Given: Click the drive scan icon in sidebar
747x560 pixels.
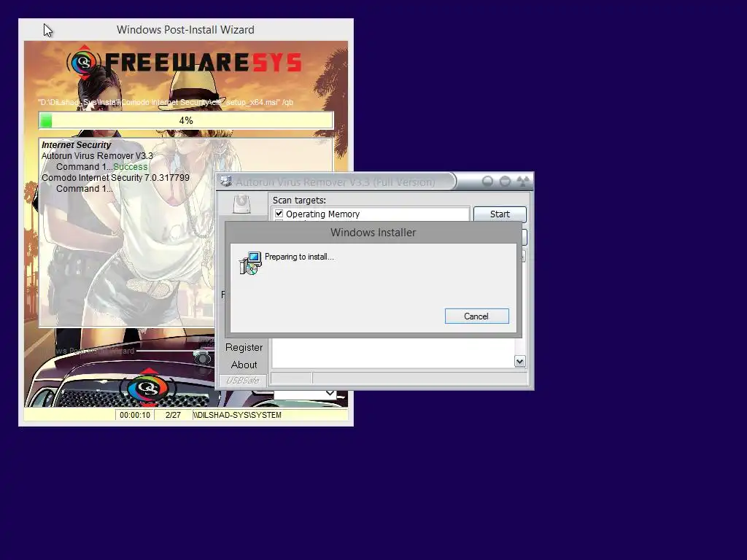Looking at the screenshot, I should point(241,203).
